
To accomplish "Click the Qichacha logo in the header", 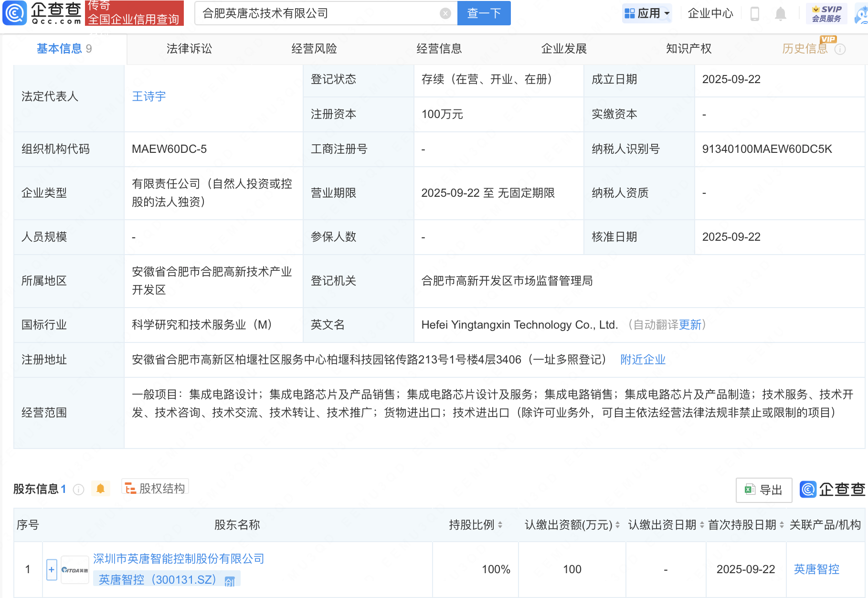I will (x=42, y=13).
